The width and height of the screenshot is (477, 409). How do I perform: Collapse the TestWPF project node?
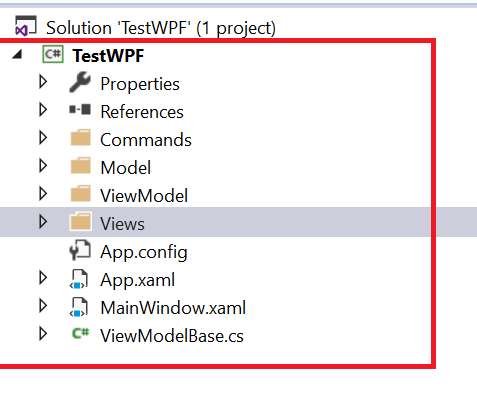click(17, 54)
